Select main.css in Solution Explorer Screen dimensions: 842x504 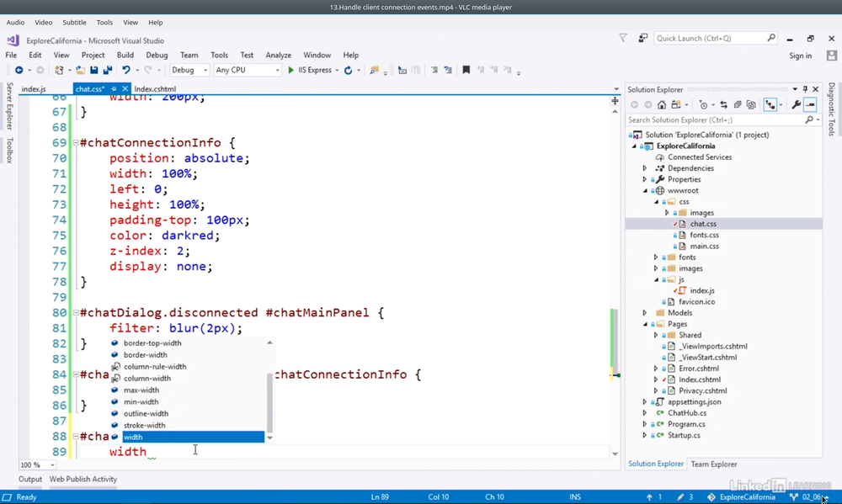point(704,247)
